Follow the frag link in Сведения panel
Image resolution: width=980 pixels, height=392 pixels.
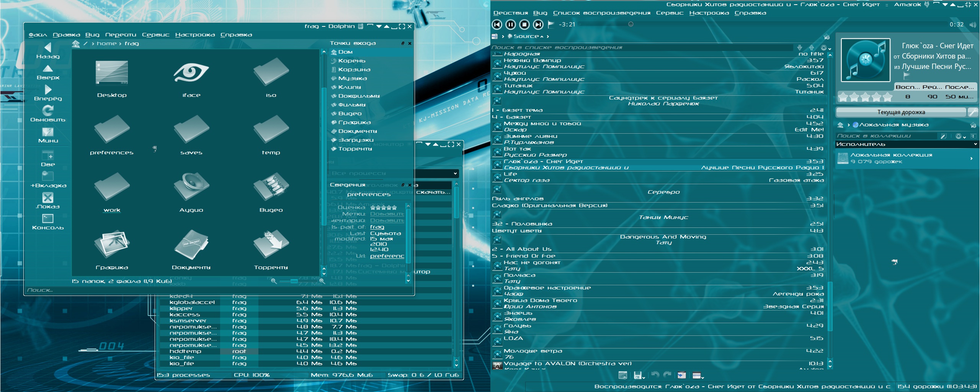[x=377, y=227]
